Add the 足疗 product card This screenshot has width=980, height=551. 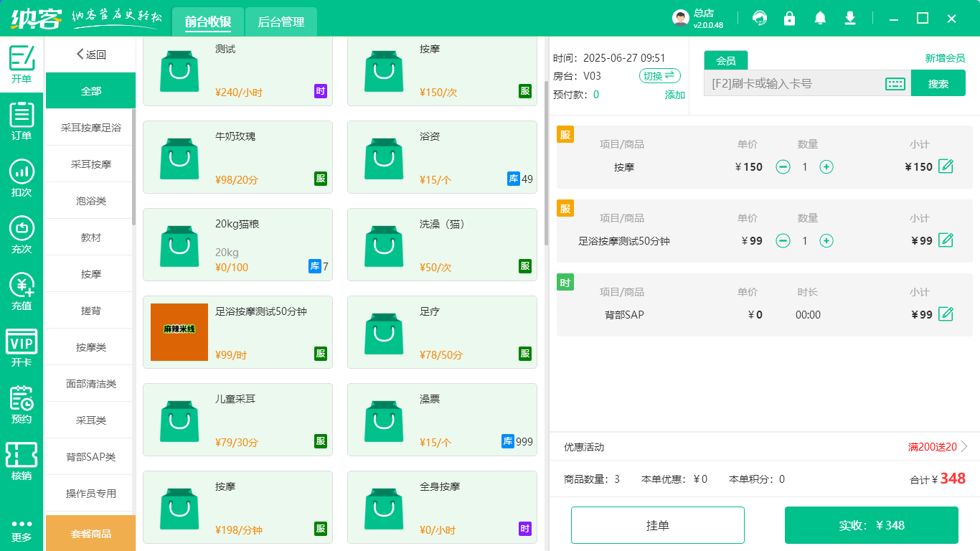[442, 332]
